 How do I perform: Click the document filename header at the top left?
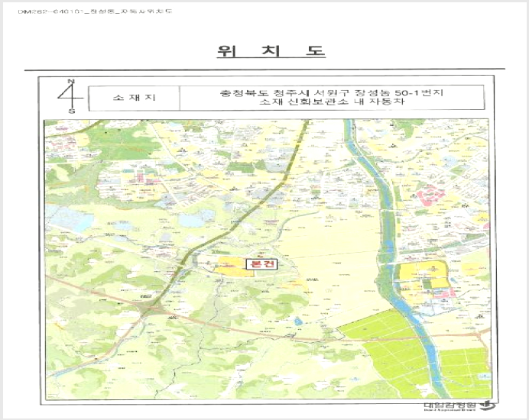pos(95,11)
